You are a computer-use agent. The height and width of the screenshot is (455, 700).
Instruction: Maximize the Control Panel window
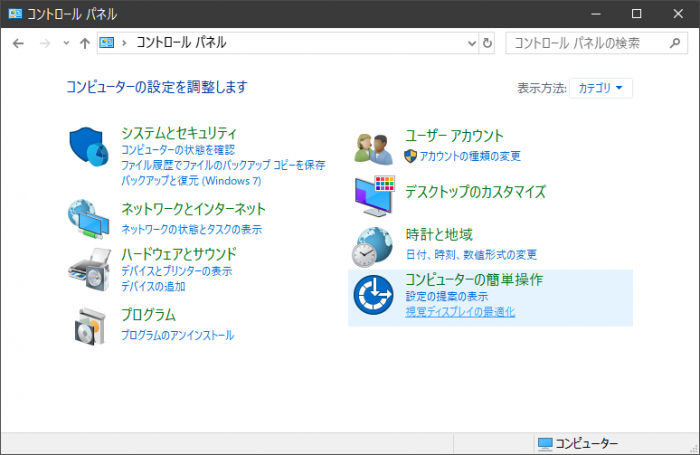(x=637, y=14)
